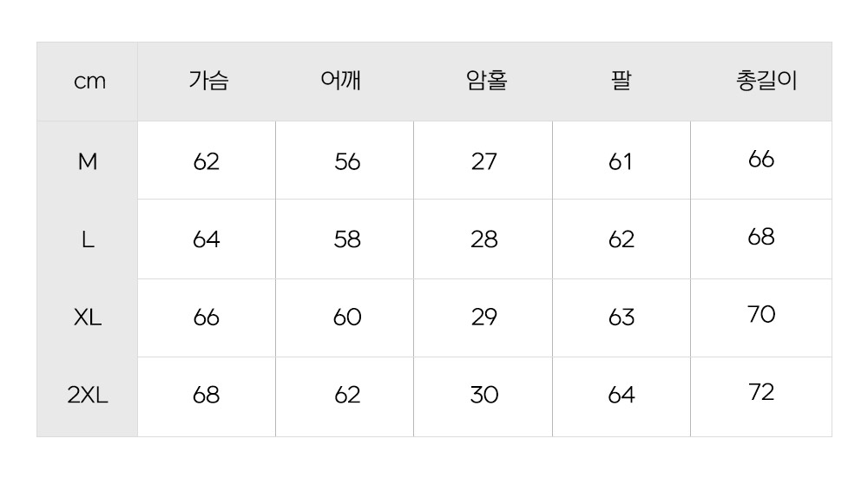Select the 어깨 column header
Image resolution: width=868 pixels, height=478 pixels.
click(x=341, y=81)
